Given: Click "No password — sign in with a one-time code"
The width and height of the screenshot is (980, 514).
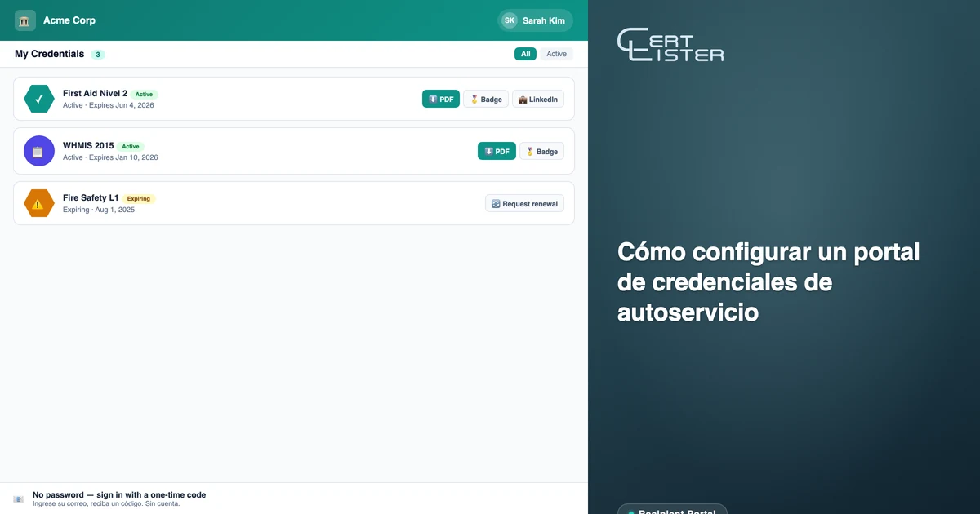Looking at the screenshot, I should 119,494.
